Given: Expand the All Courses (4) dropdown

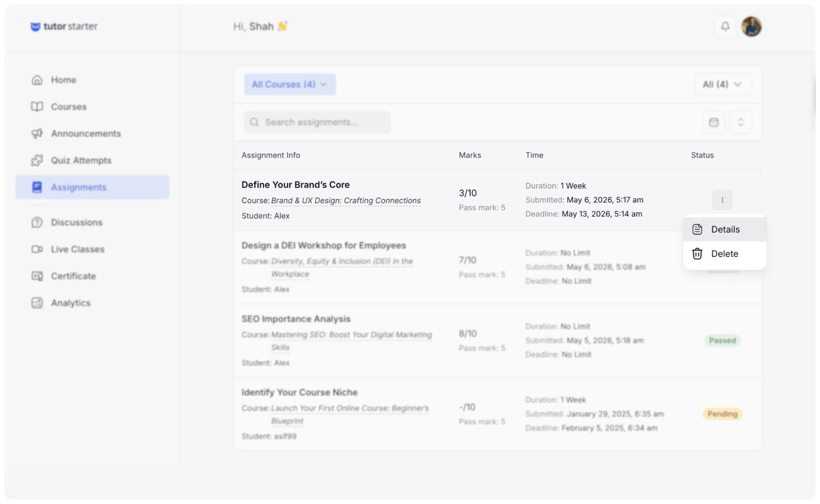Looking at the screenshot, I should point(290,84).
